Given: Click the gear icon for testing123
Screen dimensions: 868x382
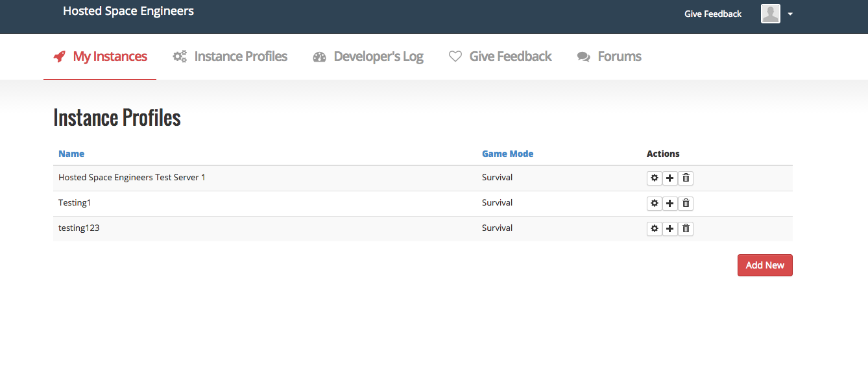Looking at the screenshot, I should coord(655,229).
